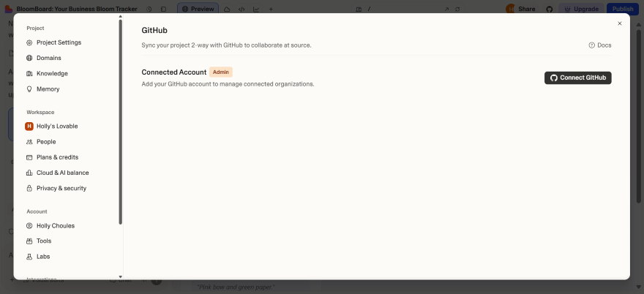The height and width of the screenshot is (294, 644).
Task: Open version history clock icon
Action: click(149, 9)
